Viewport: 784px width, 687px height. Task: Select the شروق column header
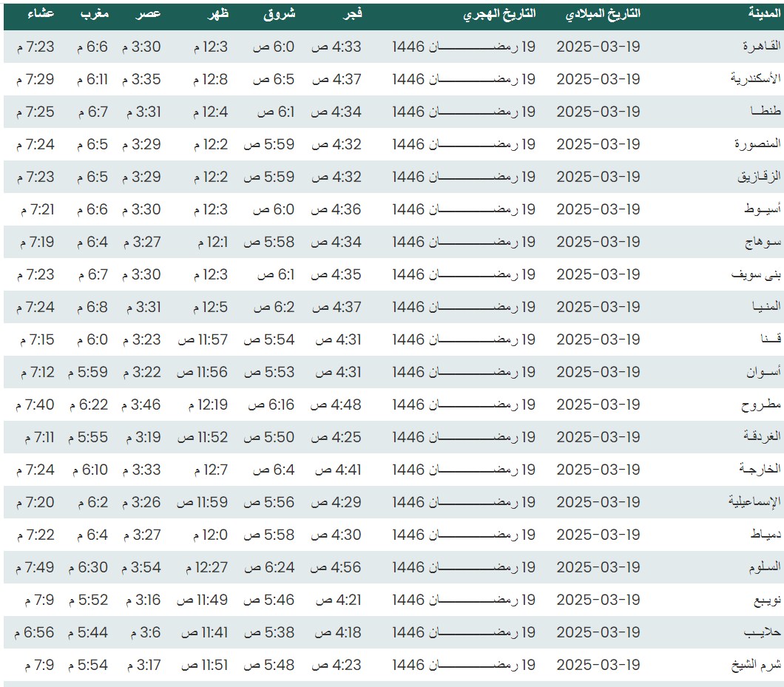coord(279,14)
